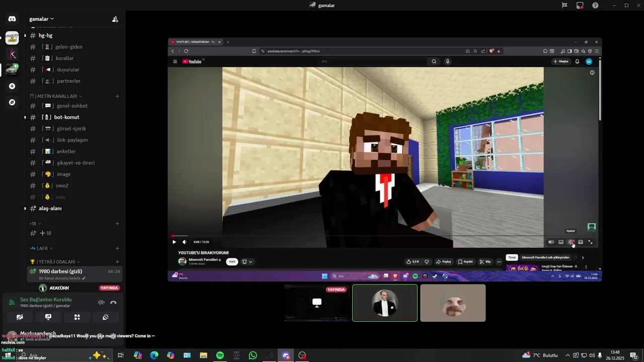The height and width of the screenshot is (362, 644).
Task: Show hidden Windows tray icons
Action: (568, 355)
